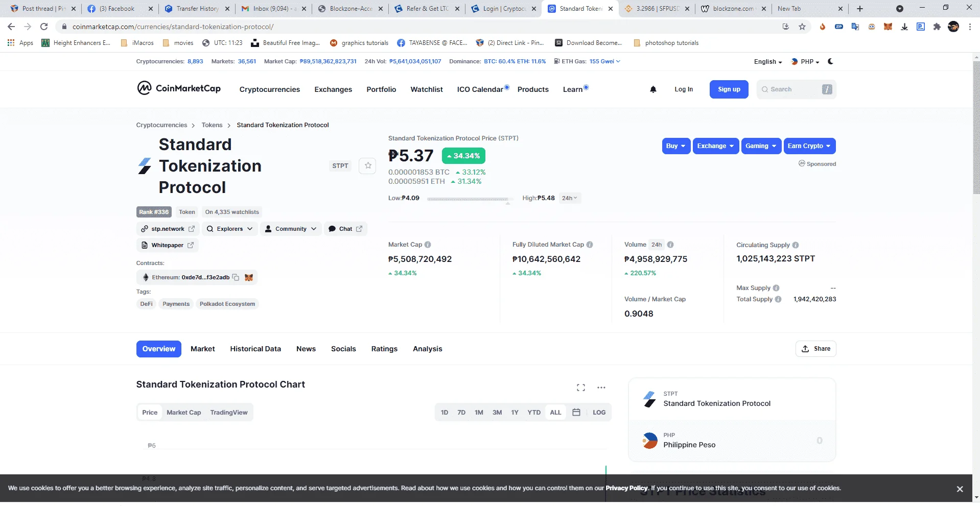Copy the Ethereum contract address
This screenshot has width=980, height=506.
(236, 277)
